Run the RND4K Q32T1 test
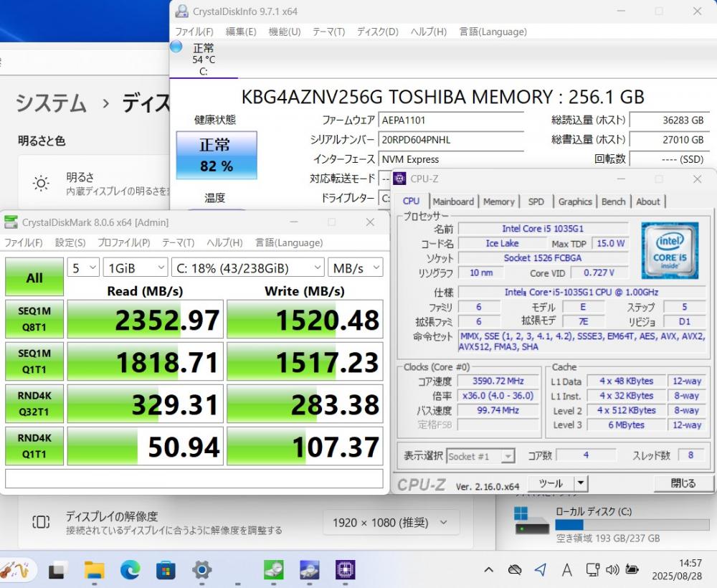The height and width of the screenshot is (588, 717). click(x=34, y=404)
